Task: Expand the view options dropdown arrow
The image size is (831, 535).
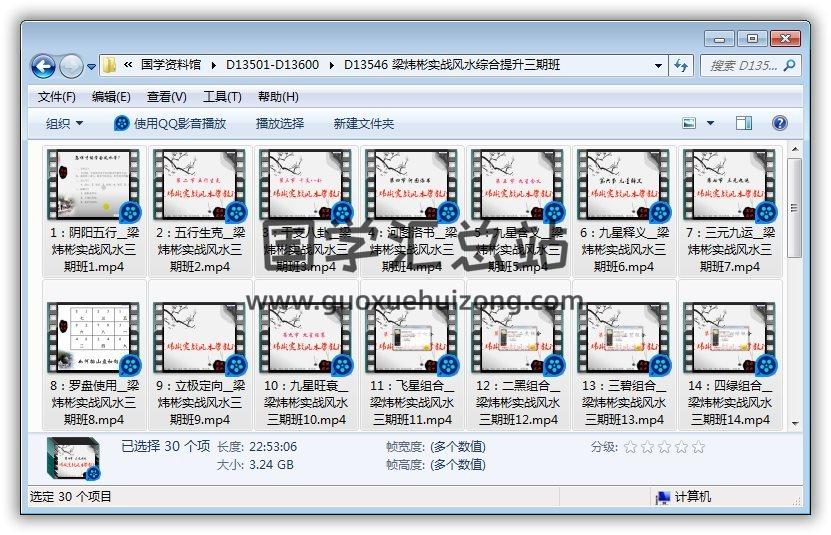Action: point(711,123)
